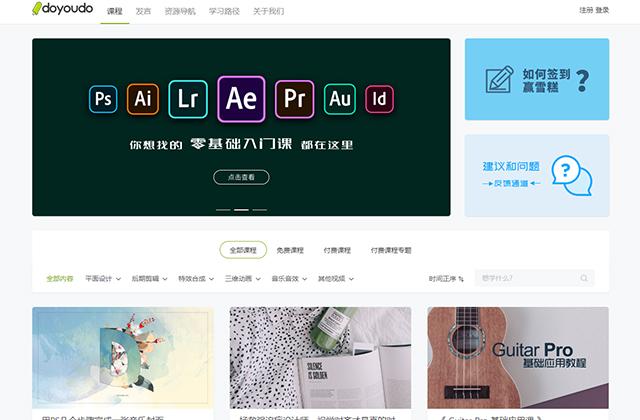Click the Lr Lightroom icon in banner

click(x=188, y=99)
